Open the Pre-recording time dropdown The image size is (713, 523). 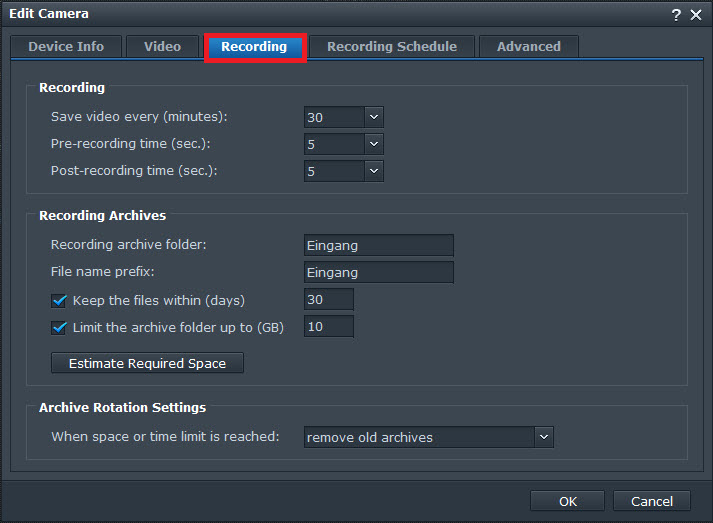coord(373,144)
